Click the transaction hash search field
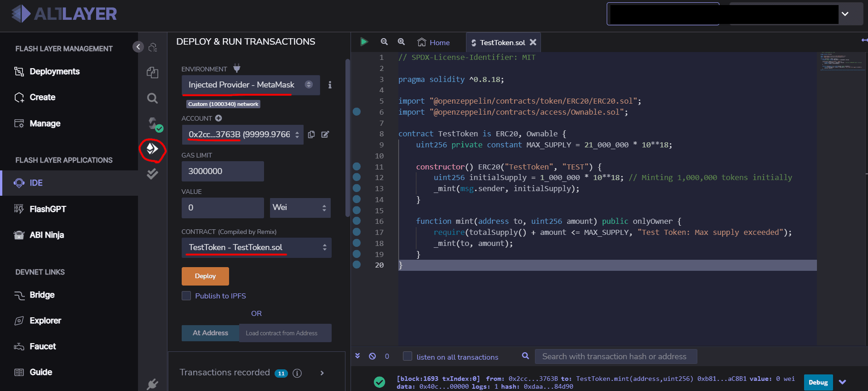Viewport: 868px width, 391px height. pyautogui.click(x=616, y=356)
